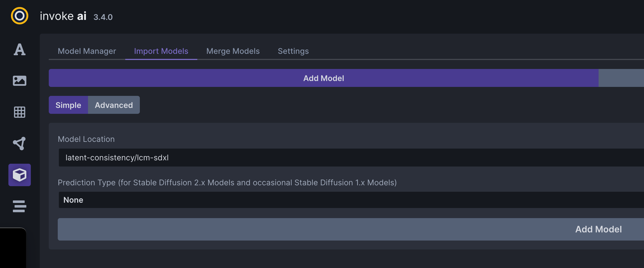Open the Workflow Editor nodes icon

click(19, 144)
